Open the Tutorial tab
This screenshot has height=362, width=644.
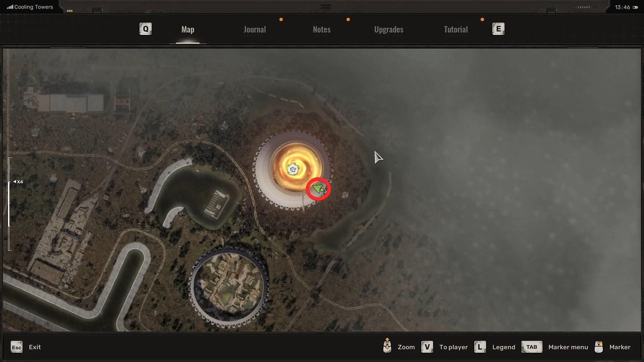455,29
